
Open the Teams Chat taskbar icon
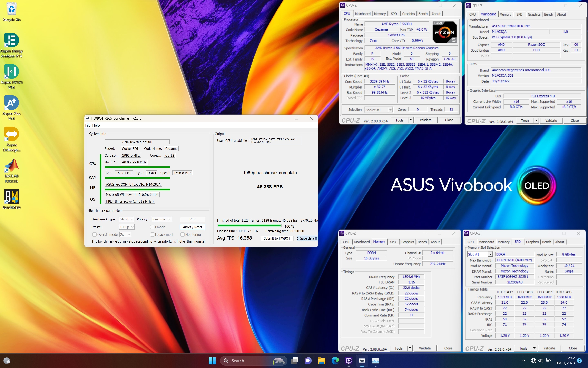click(308, 360)
